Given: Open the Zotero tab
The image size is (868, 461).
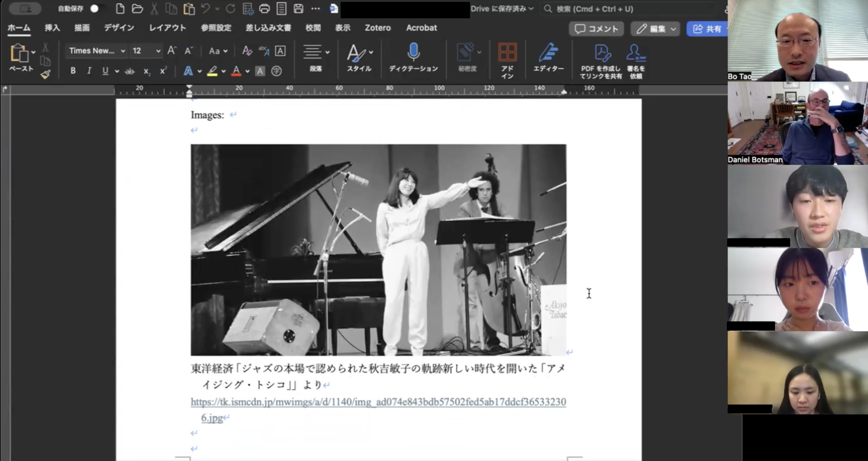Looking at the screenshot, I should point(378,28).
